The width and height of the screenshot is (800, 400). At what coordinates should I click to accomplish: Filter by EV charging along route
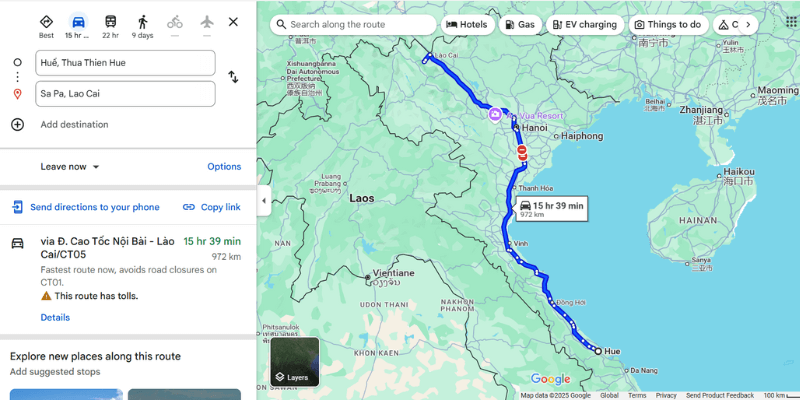tap(585, 24)
